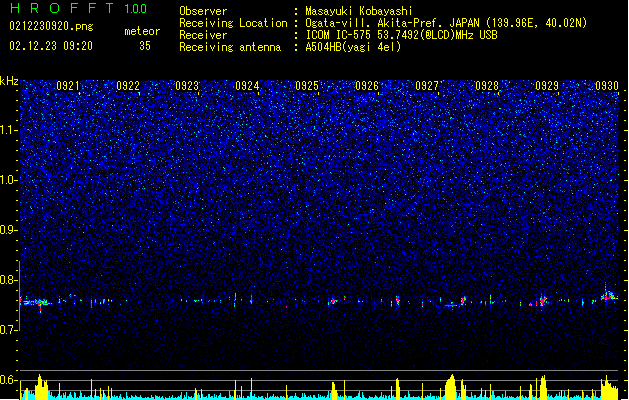Click the 0922 time marker
This screenshot has height=400, width=629.
click(128, 86)
